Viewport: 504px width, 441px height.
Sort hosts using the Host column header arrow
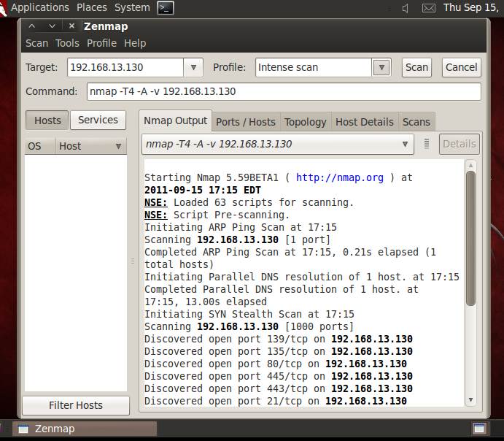tap(118, 146)
